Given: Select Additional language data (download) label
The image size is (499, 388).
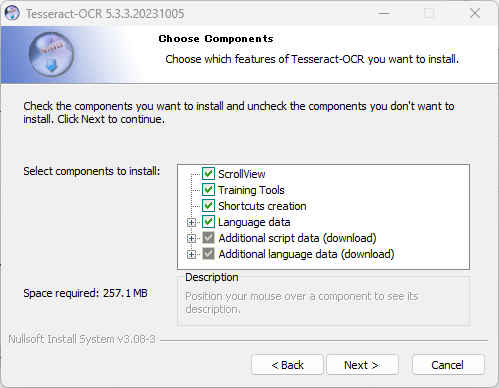Looking at the screenshot, I should (x=306, y=254).
